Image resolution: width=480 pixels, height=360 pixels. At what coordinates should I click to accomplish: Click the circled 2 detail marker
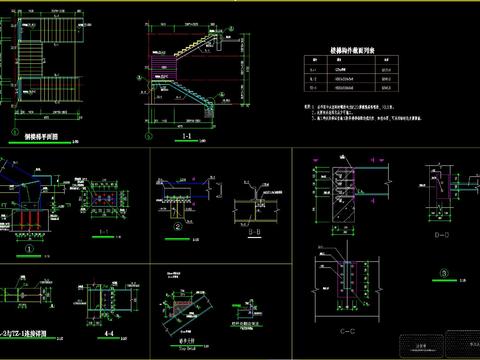coord(178,227)
